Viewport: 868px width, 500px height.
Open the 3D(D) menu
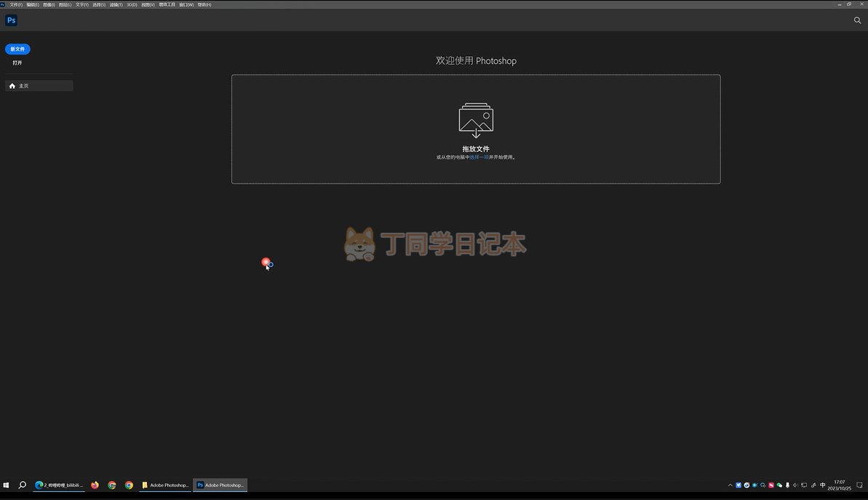(x=132, y=4)
